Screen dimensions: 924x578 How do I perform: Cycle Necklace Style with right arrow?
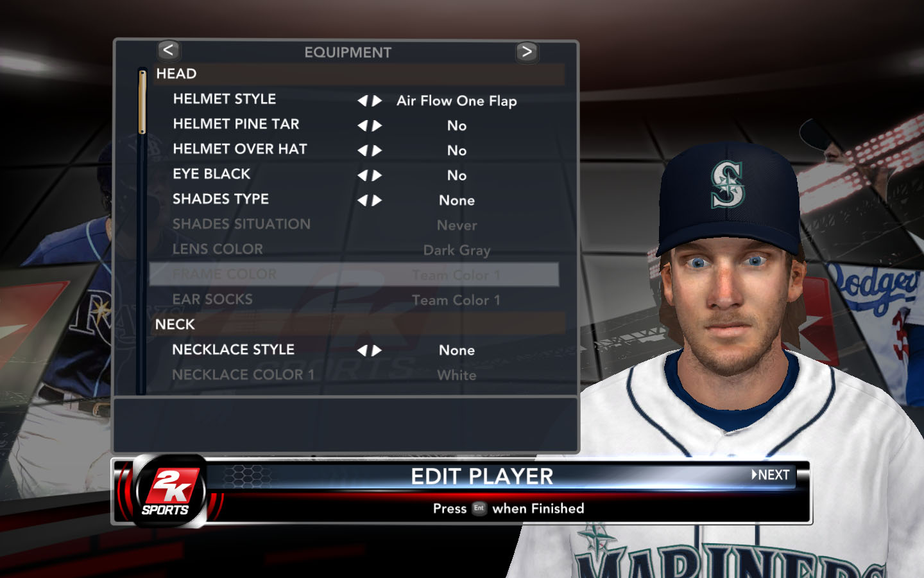[x=377, y=351]
